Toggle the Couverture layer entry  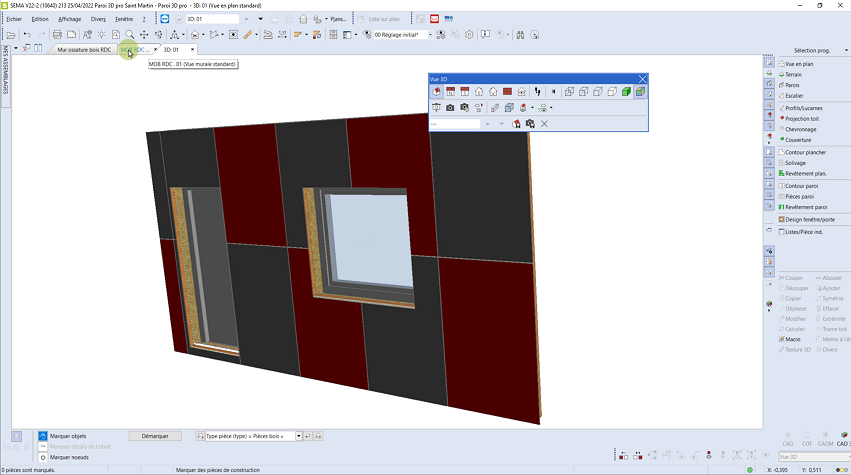click(x=798, y=140)
